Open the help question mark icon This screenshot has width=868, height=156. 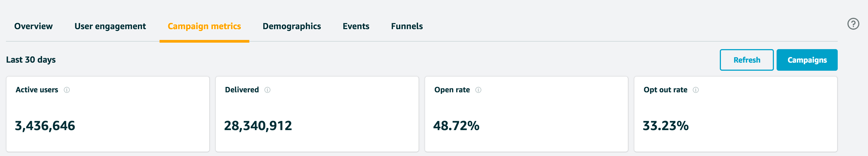coord(853,24)
